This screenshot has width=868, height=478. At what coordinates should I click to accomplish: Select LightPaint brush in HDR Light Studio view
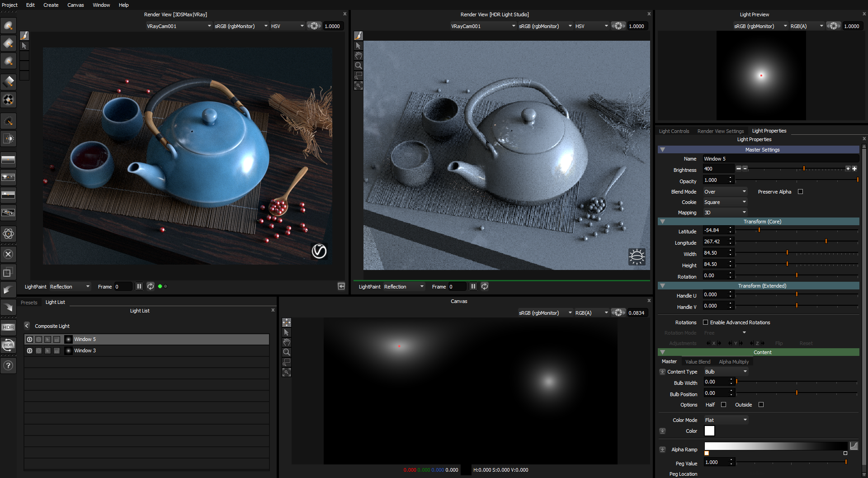coord(359,36)
